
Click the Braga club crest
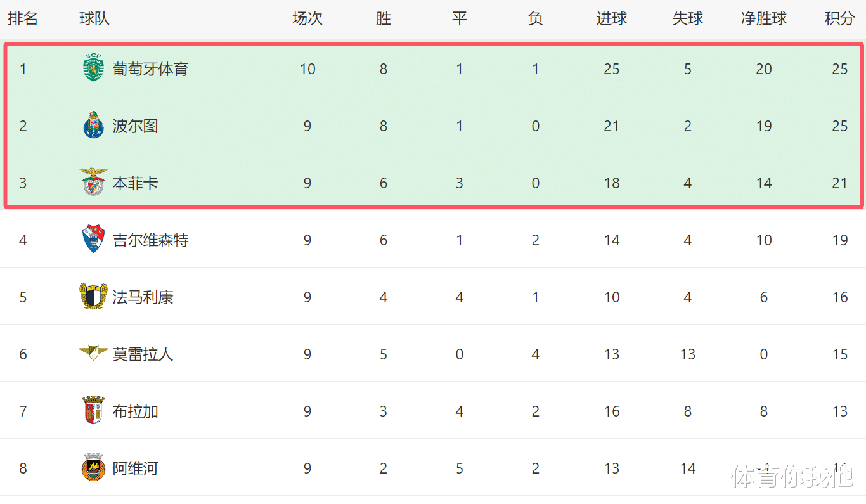pos(93,411)
